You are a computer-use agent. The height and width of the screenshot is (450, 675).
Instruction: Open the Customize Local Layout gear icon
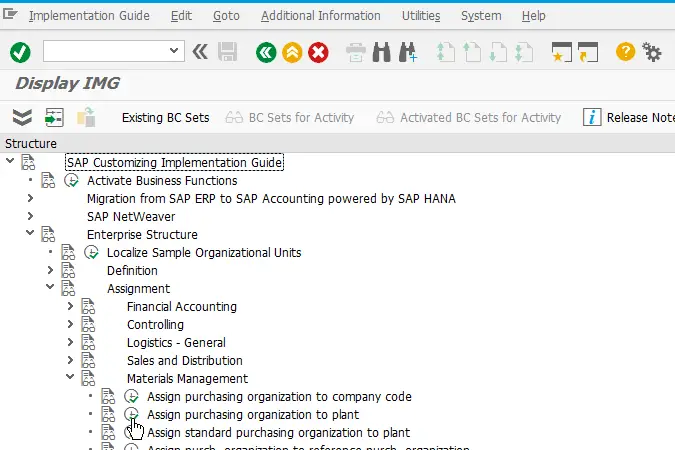[x=652, y=52]
